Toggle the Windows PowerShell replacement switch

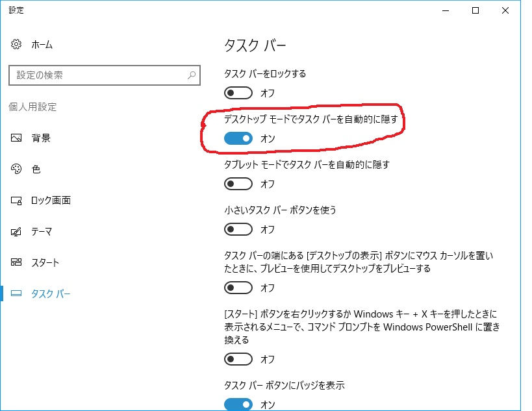coord(238,359)
